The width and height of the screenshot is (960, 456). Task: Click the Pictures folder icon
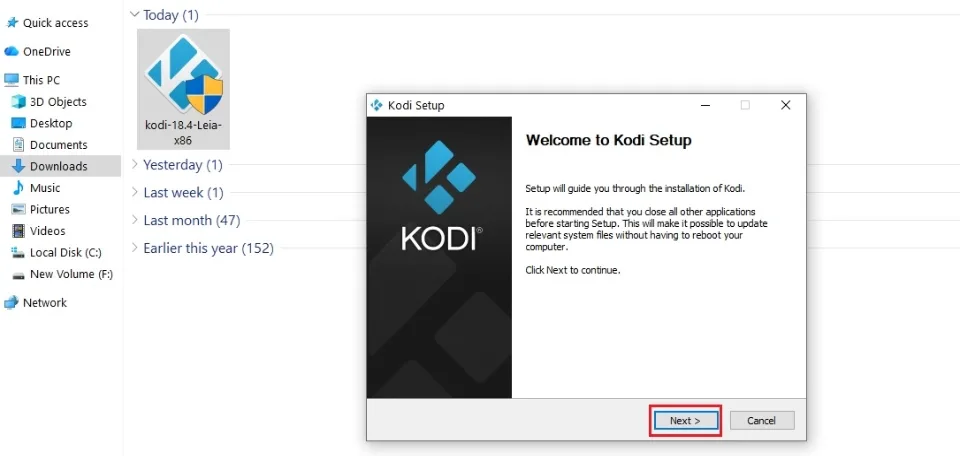[18, 210]
